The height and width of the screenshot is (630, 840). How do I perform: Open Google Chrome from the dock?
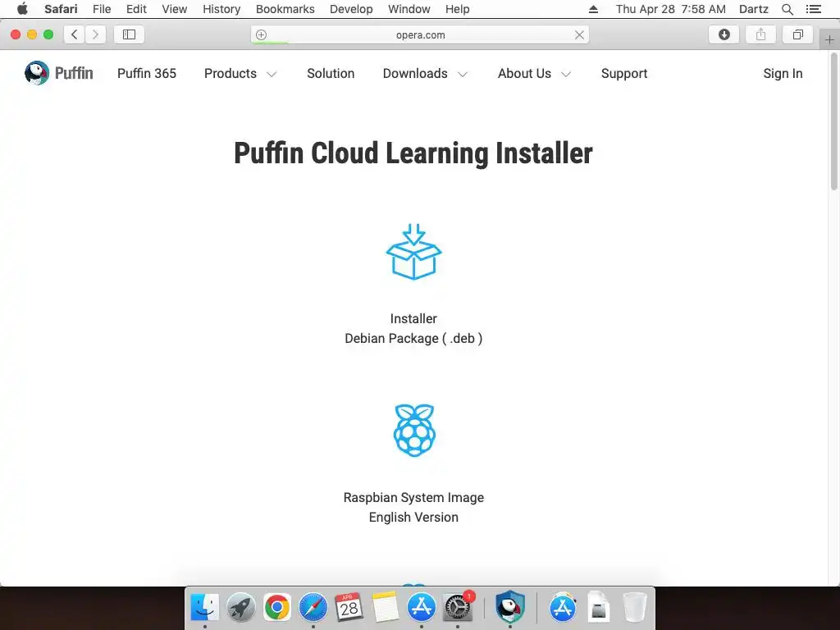point(276,608)
